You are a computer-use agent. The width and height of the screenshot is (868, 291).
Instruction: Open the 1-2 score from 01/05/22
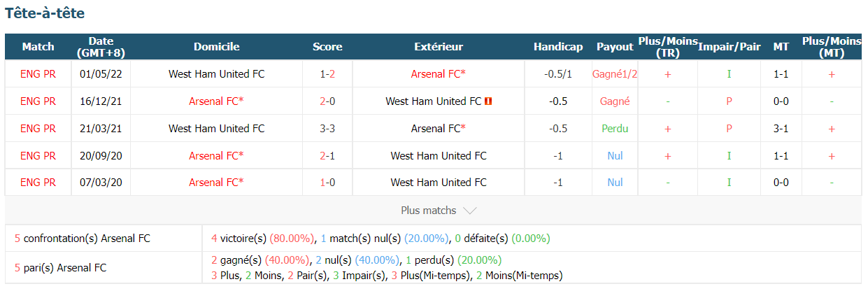coord(327,73)
